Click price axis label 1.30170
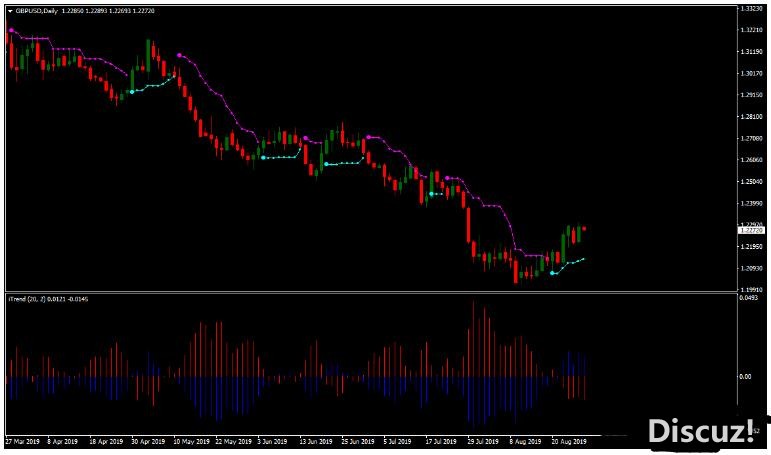Image resolution: width=771 pixels, height=455 pixels. [751, 73]
